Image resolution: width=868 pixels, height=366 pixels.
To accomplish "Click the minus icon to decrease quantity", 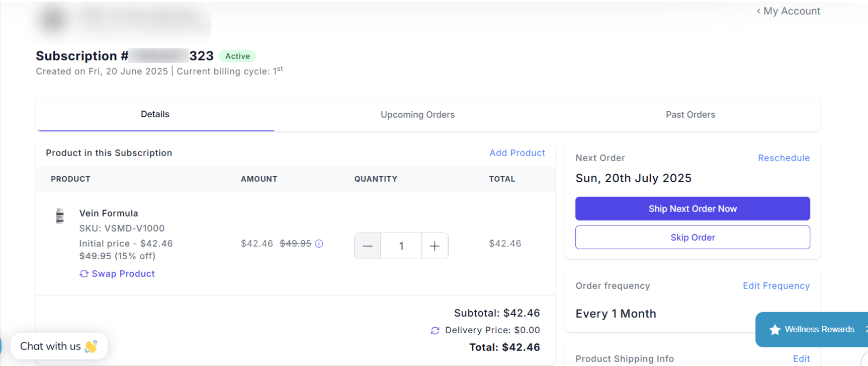I will pos(368,246).
